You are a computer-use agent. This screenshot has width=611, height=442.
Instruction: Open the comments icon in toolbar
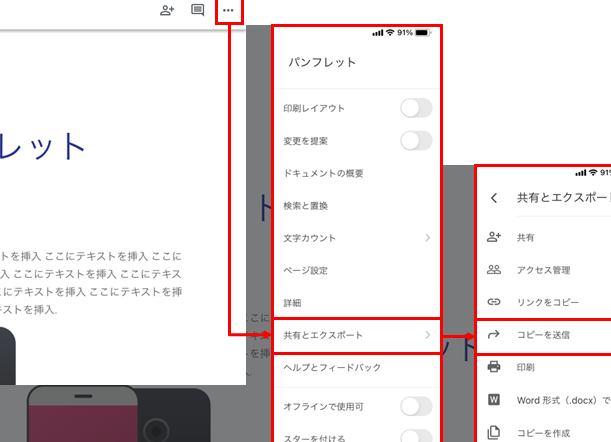(198, 10)
